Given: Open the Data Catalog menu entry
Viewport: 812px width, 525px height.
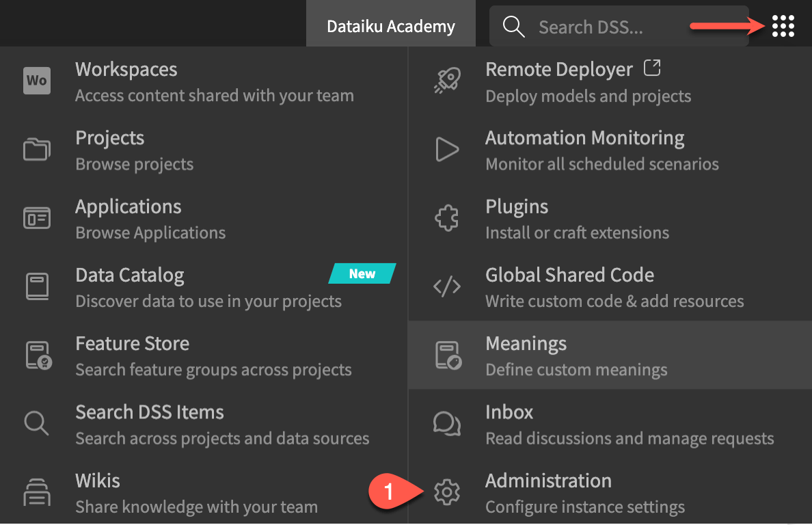Looking at the screenshot, I should [130, 275].
